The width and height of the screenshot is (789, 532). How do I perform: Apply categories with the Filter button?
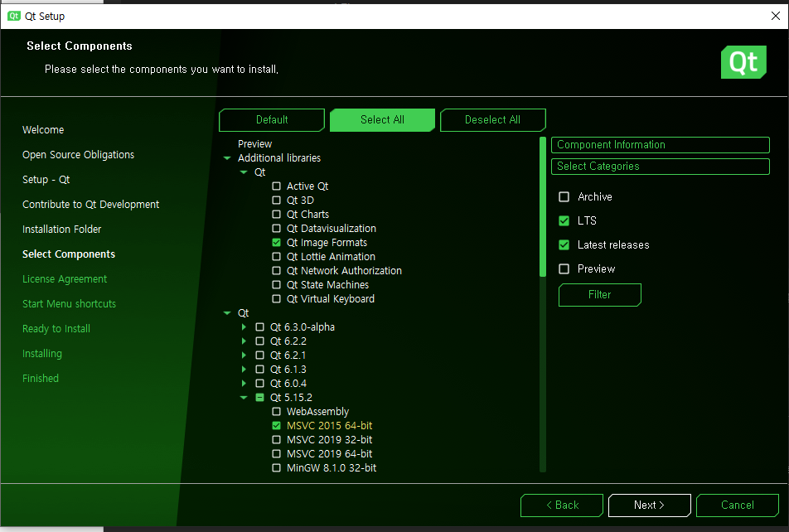tap(599, 295)
